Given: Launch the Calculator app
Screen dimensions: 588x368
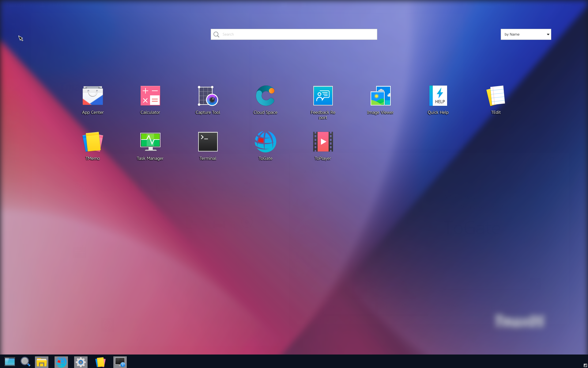Looking at the screenshot, I should pos(150,96).
